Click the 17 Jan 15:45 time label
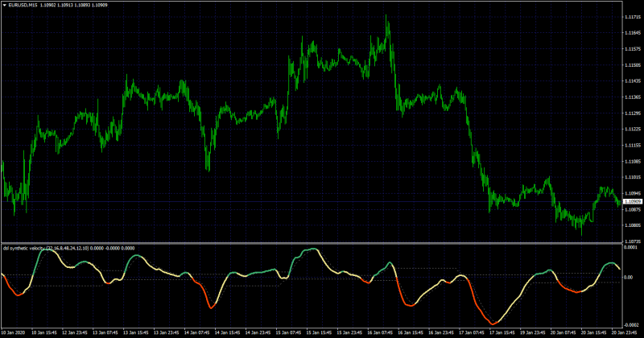The height and width of the screenshot is (338, 644). (502, 332)
